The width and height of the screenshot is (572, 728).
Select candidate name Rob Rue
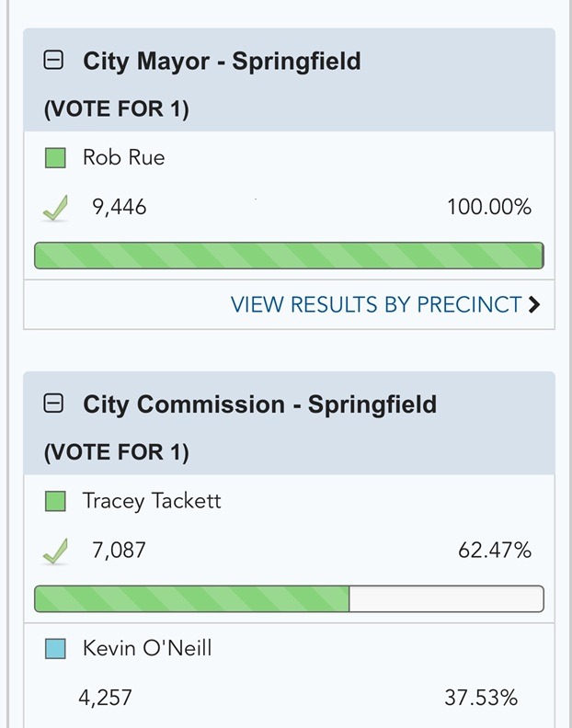(124, 157)
